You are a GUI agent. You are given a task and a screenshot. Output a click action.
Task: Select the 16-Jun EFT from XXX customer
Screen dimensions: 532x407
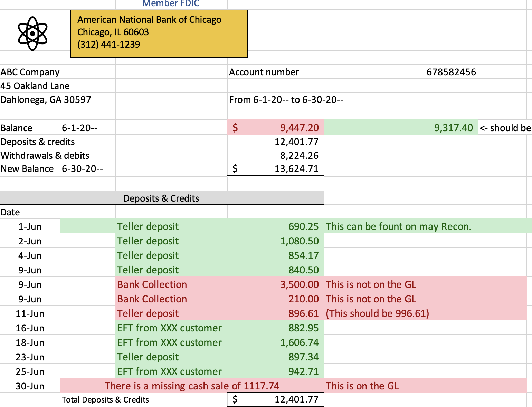tap(169, 328)
